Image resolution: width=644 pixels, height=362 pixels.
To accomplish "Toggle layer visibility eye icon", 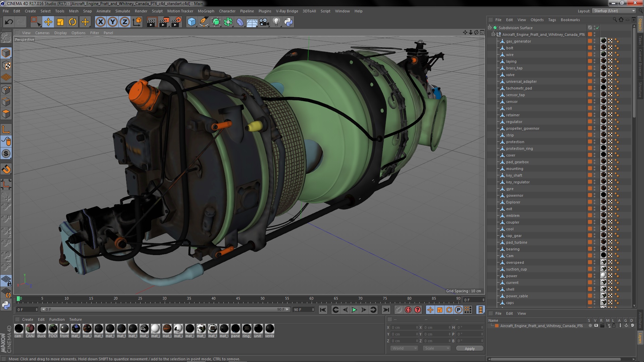I will pos(596,326).
